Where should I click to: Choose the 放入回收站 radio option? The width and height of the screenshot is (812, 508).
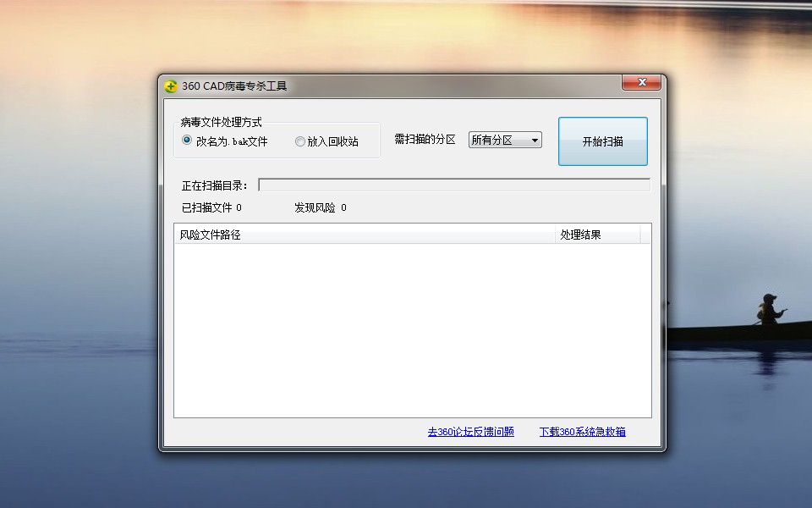300,141
